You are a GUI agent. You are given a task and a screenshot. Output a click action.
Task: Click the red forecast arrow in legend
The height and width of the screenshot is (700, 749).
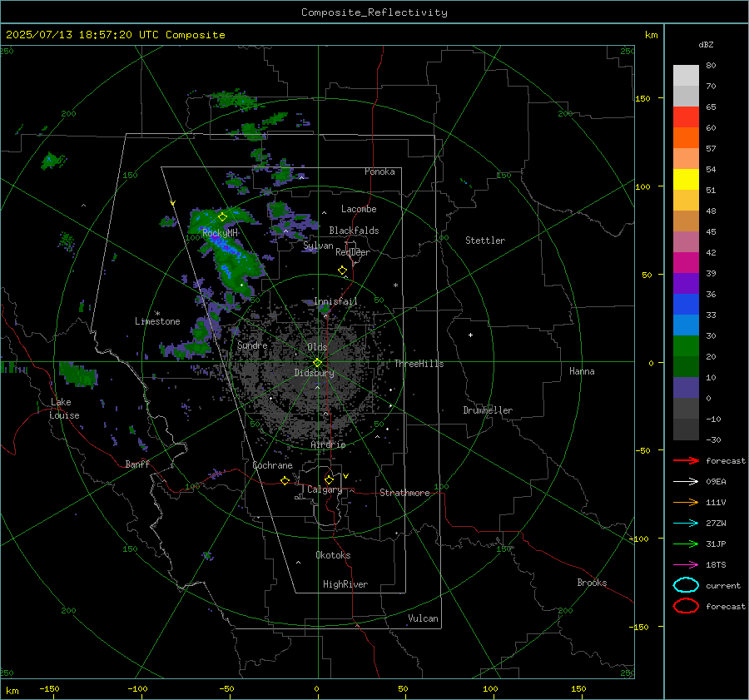(x=686, y=460)
